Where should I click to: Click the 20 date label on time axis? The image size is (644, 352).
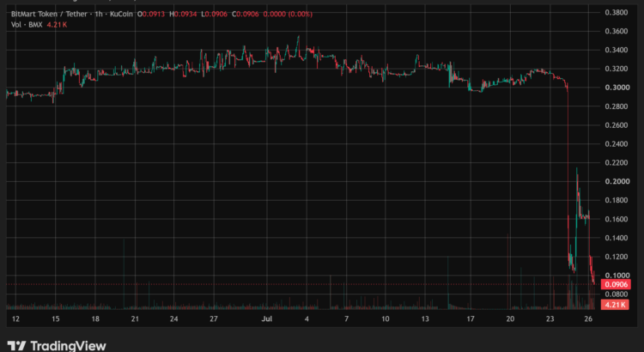coord(510,319)
